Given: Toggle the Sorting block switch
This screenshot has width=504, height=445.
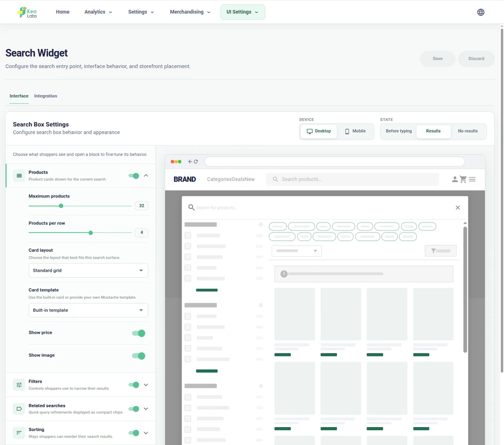Looking at the screenshot, I should pyautogui.click(x=134, y=433).
